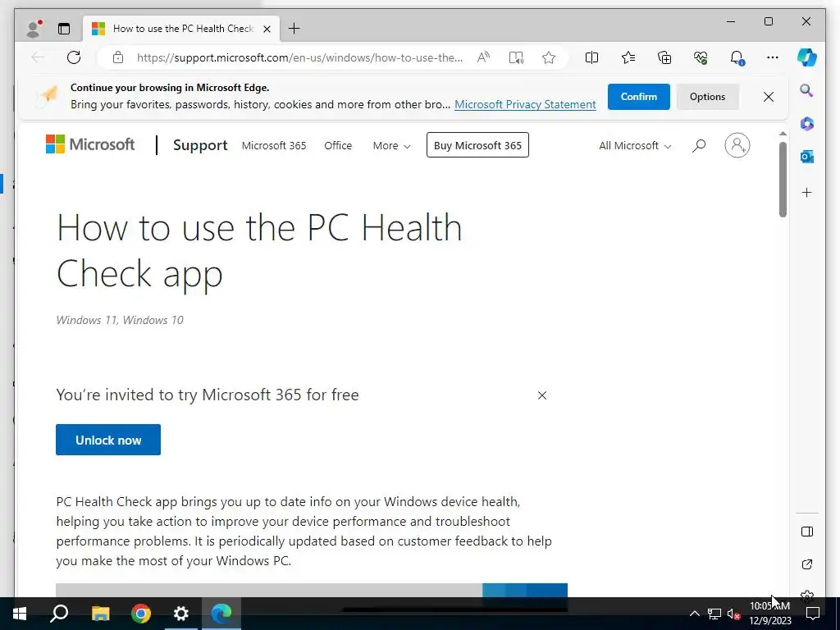This screenshot has height=630, width=840.
Task: Expand All Microsoft dropdown
Action: [x=635, y=146]
